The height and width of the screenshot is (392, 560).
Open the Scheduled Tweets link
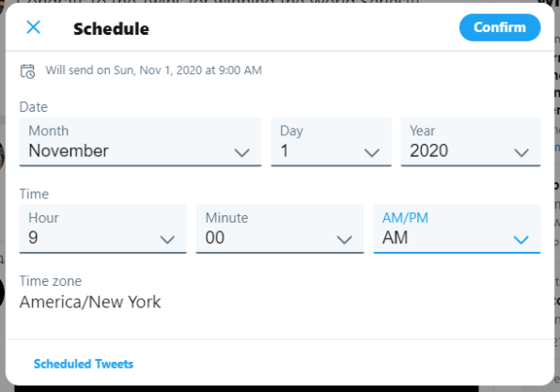84,364
